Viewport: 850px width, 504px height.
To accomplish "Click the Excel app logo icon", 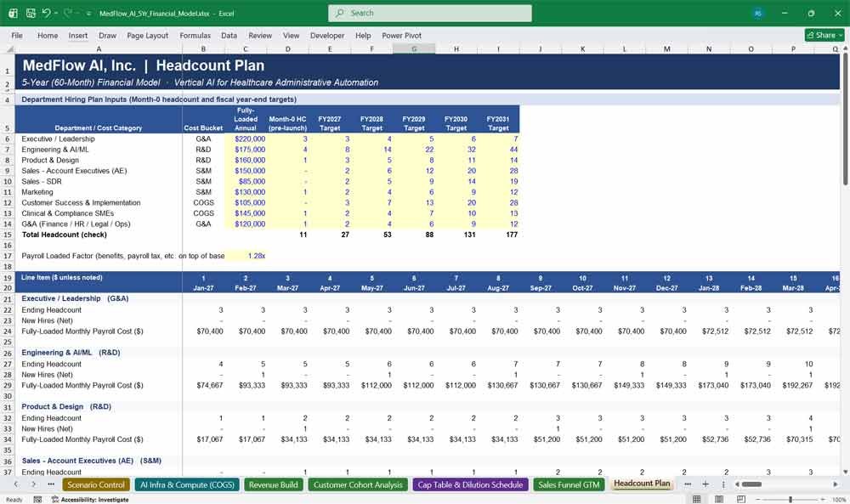I will coord(13,13).
